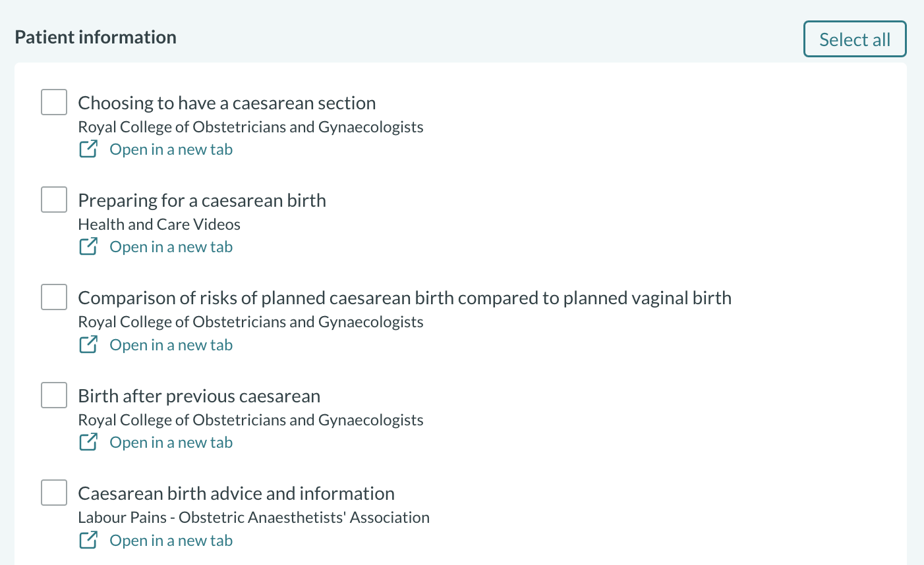Open 'Choosing to have a caesarean section' in new tab link
This screenshot has width=924, height=565.
click(171, 149)
